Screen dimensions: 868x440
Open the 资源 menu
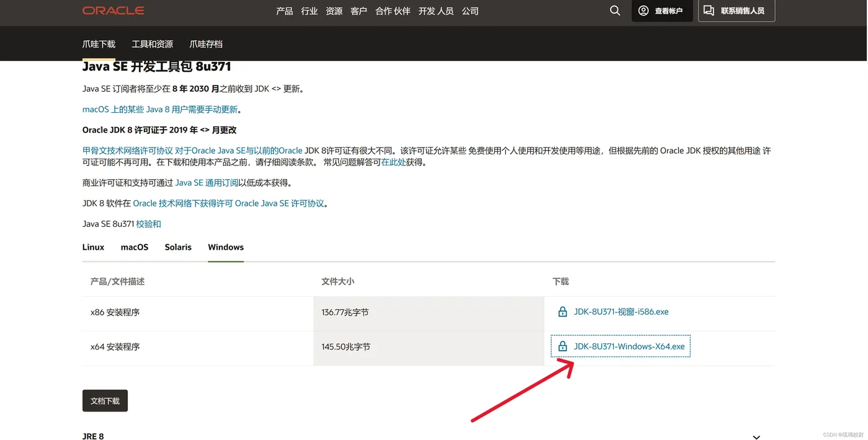[x=334, y=11]
